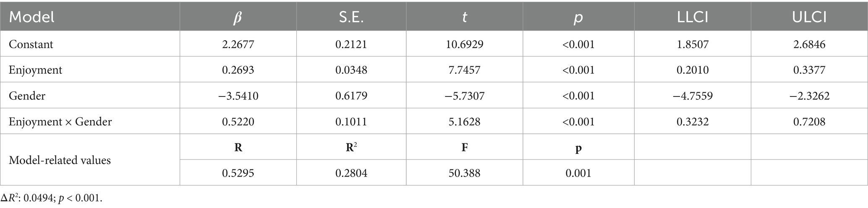Click the R² value 0.2804

[351, 173]
